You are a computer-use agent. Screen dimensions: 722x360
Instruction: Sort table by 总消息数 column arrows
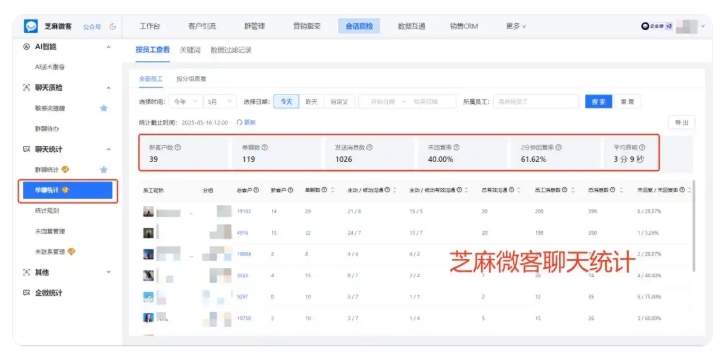[x=621, y=190]
